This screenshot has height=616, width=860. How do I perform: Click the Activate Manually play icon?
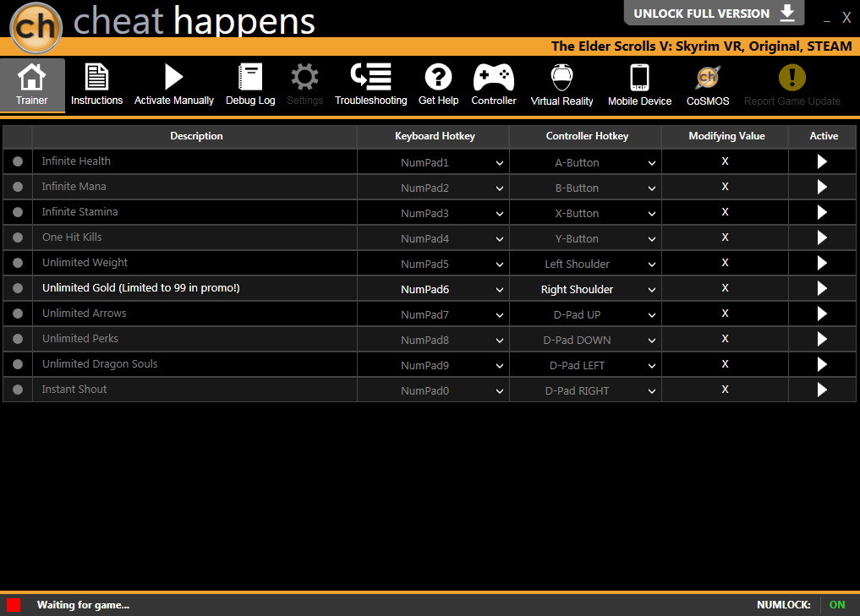(x=173, y=77)
